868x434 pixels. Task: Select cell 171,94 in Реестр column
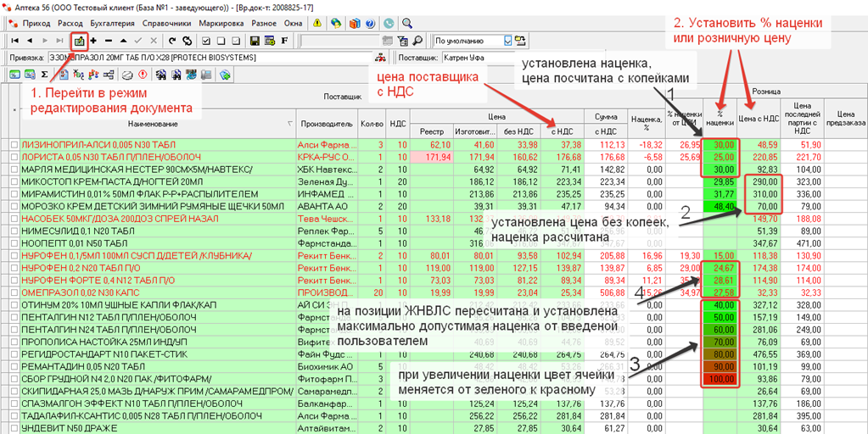point(433,157)
